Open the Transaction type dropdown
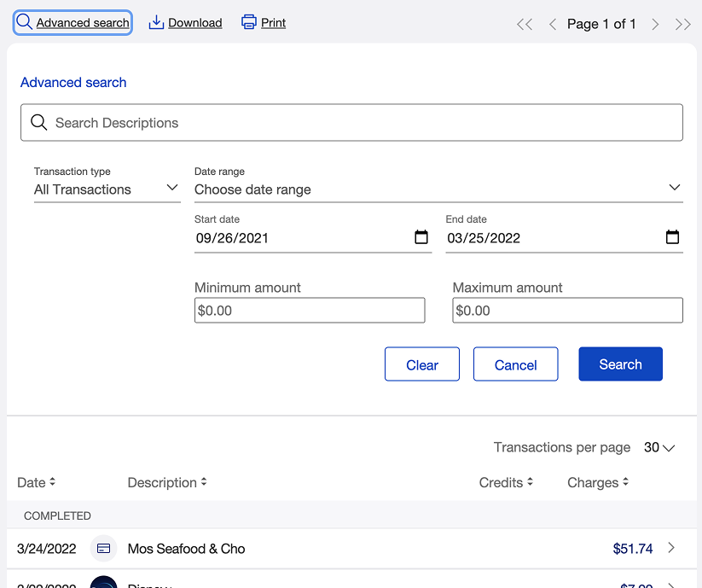Screen dimensions: 702x588 pos(107,189)
